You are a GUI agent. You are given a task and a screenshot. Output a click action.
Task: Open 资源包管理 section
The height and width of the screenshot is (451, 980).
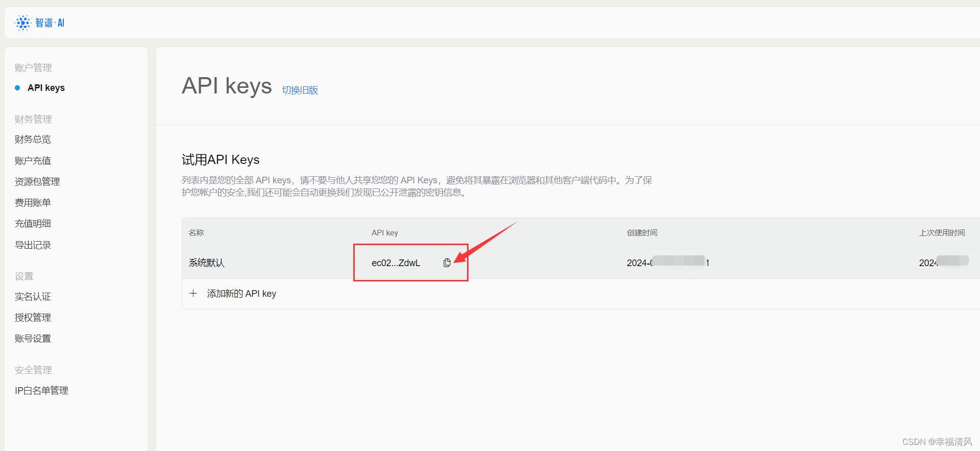click(x=37, y=182)
